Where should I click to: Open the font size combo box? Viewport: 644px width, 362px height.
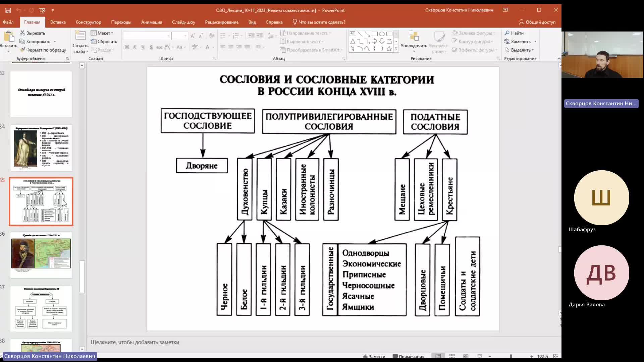pyautogui.click(x=179, y=36)
